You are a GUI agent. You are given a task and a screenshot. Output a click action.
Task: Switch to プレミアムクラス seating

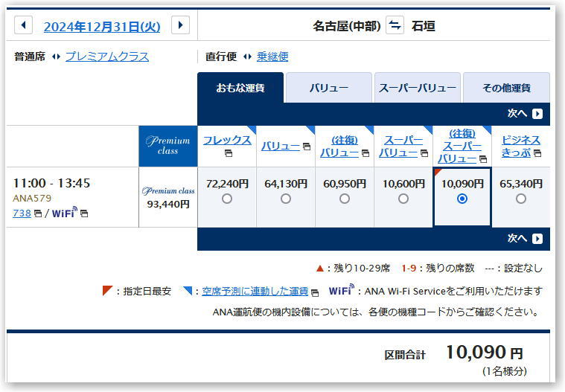click(x=107, y=57)
